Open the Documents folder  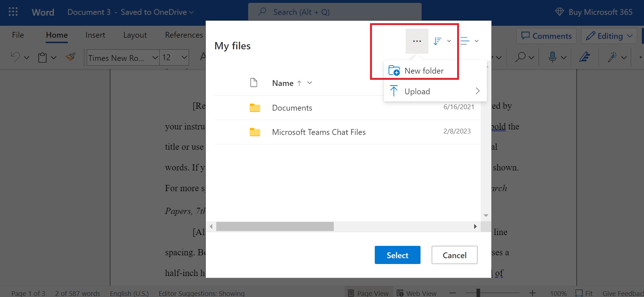(292, 108)
